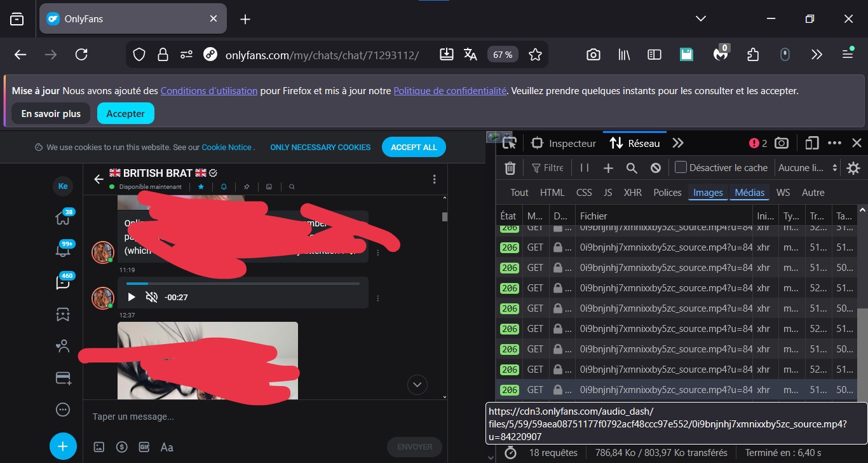
Task: Open the network settings gear icon
Action: (853, 168)
